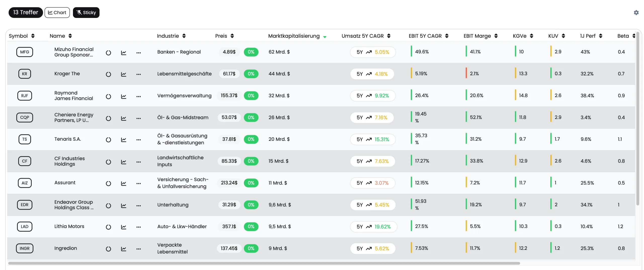Open chart icon for Assurant
This screenshot has height=270, width=644.
click(x=123, y=183)
